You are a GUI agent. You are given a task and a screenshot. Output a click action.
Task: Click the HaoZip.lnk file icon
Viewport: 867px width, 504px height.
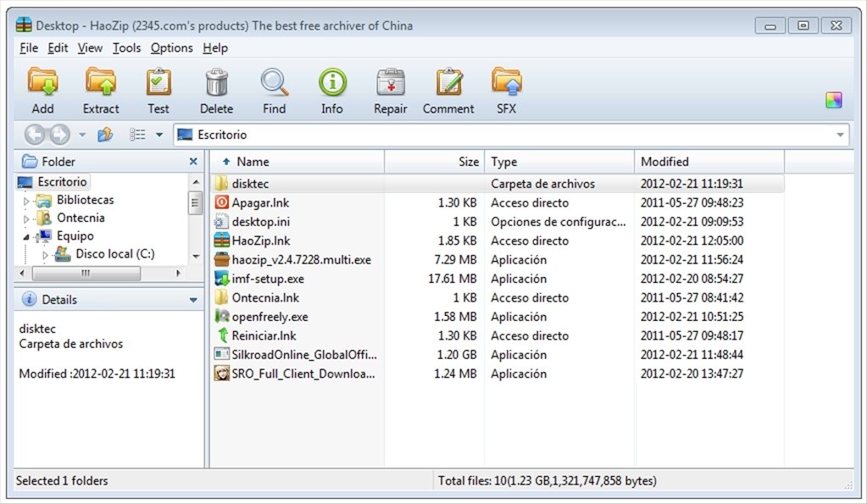tap(222, 241)
